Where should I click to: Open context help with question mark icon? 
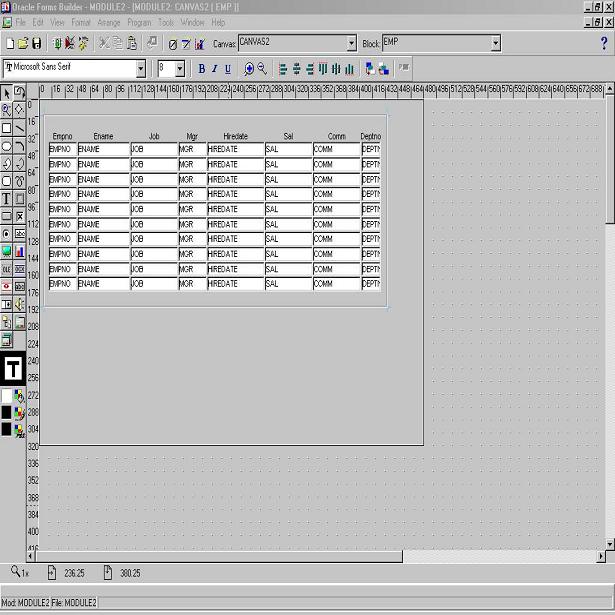point(604,43)
